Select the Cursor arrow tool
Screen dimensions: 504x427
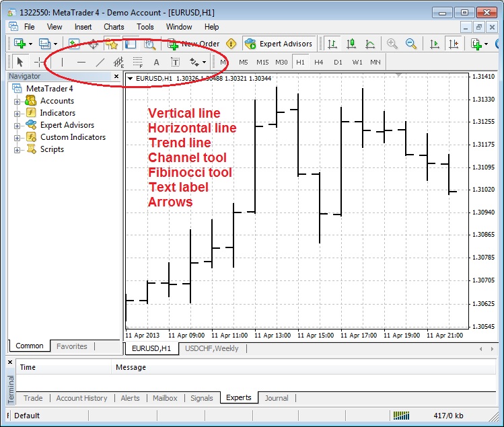click(20, 62)
